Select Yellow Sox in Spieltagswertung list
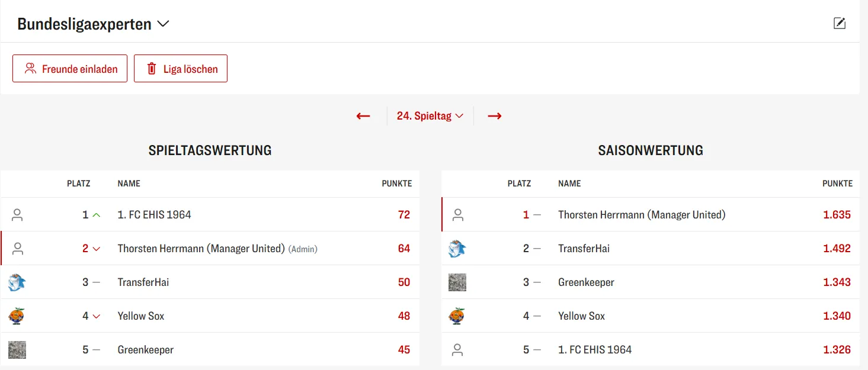The image size is (868, 370). [141, 316]
